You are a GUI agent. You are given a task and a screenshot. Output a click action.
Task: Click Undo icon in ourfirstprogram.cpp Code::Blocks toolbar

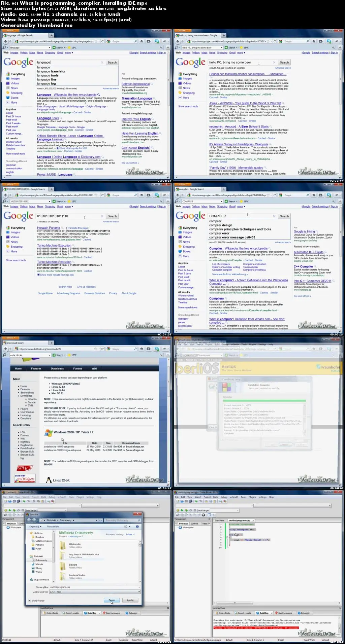(197, 501)
